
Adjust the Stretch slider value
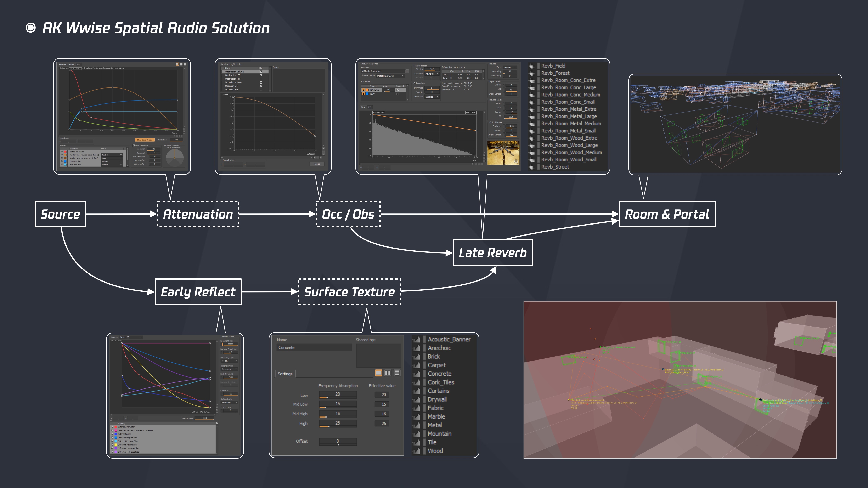pyautogui.click(x=432, y=69)
